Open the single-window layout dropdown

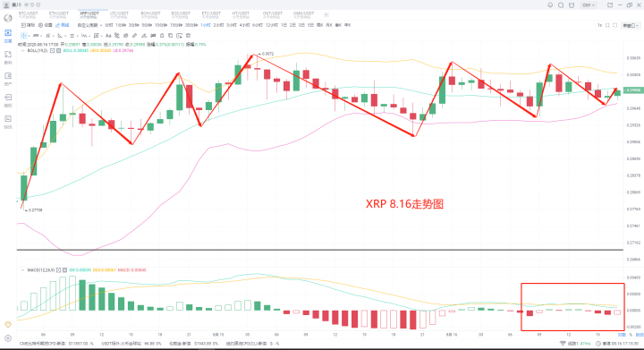631,25
